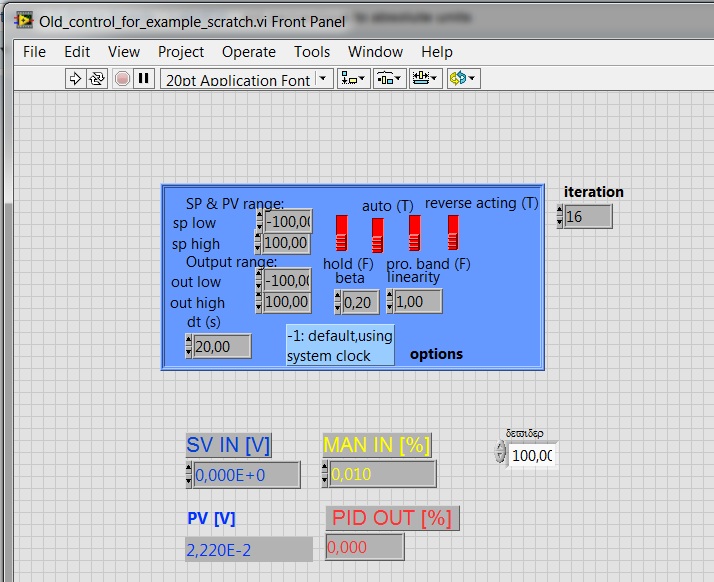Open the Help menu

[x=437, y=52]
